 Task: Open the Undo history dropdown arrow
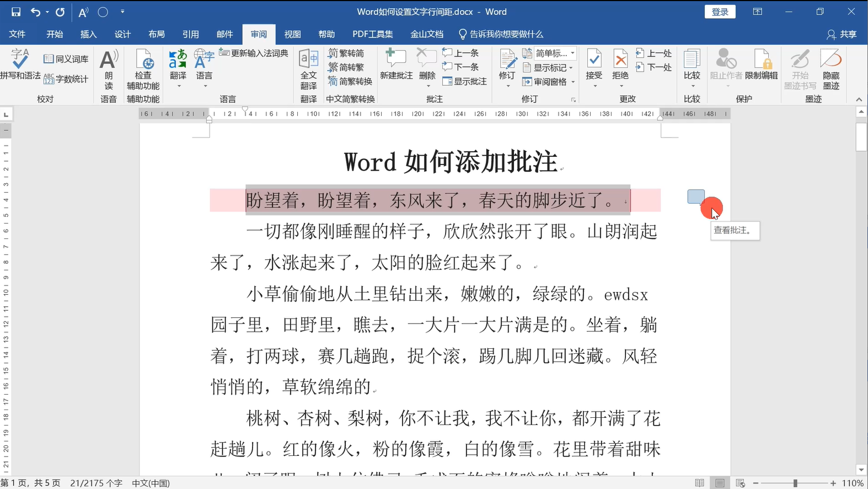(x=47, y=12)
